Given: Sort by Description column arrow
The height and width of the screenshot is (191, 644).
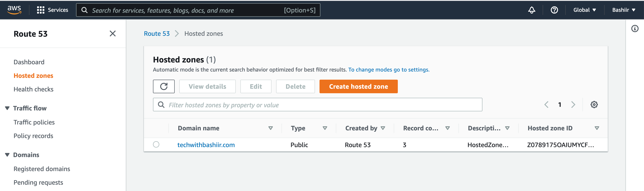Looking at the screenshot, I should tap(507, 128).
